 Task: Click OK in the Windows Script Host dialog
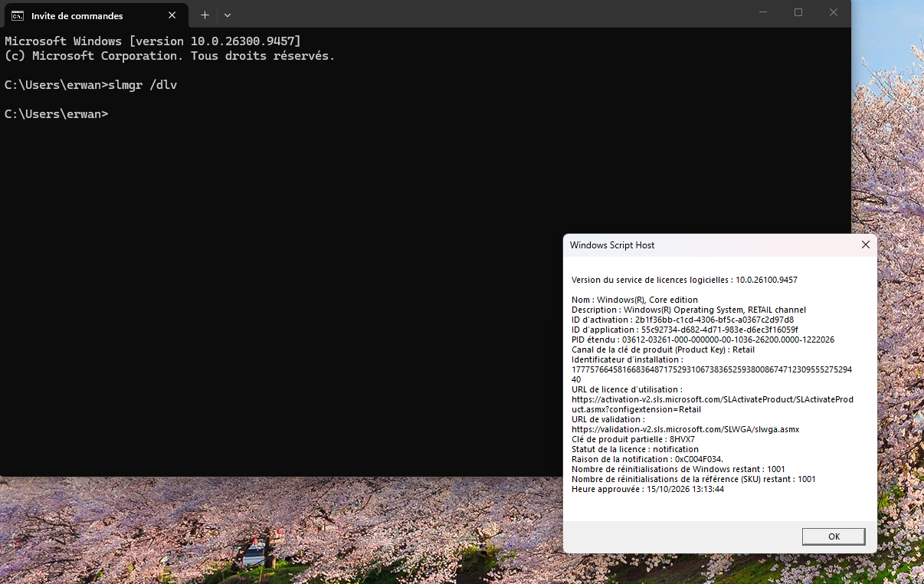834,536
